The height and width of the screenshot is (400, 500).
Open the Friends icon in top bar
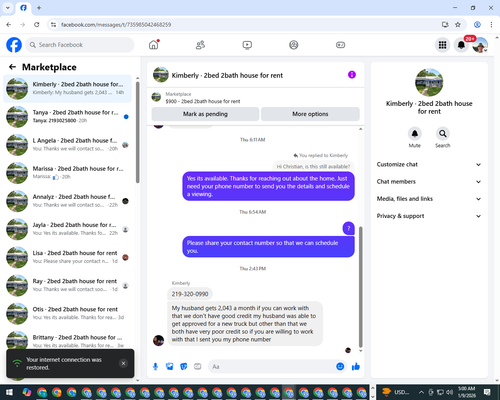200,45
